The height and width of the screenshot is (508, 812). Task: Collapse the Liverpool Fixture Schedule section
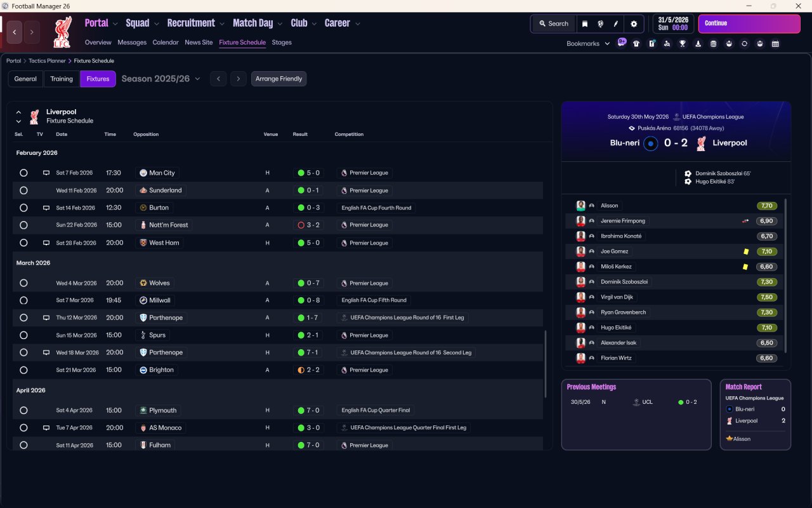(18, 112)
